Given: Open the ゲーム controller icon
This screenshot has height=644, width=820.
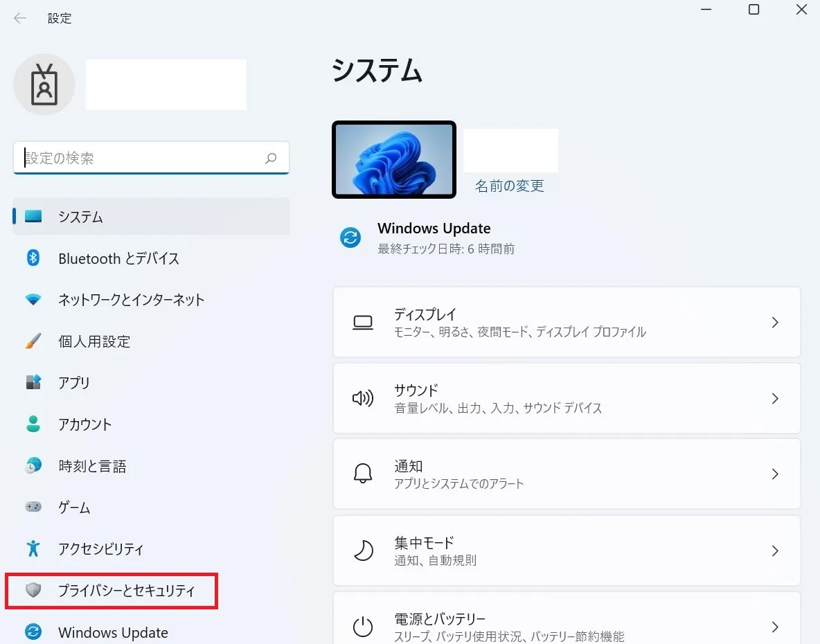Looking at the screenshot, I should [x=33, y=508].
